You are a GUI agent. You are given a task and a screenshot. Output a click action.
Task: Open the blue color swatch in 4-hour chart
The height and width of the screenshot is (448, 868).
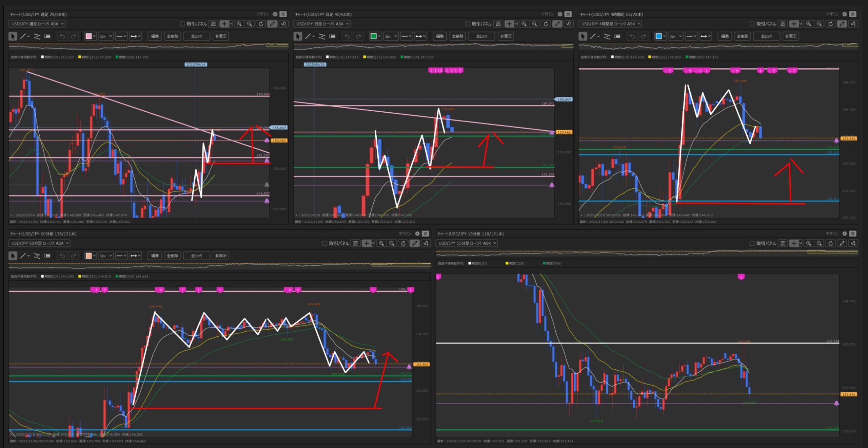(658, 36)
